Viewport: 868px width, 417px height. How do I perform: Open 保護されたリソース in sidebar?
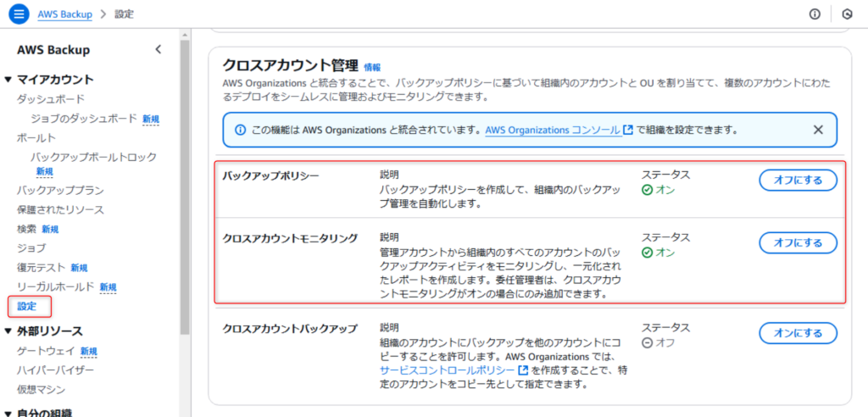[x=60, y=210]
